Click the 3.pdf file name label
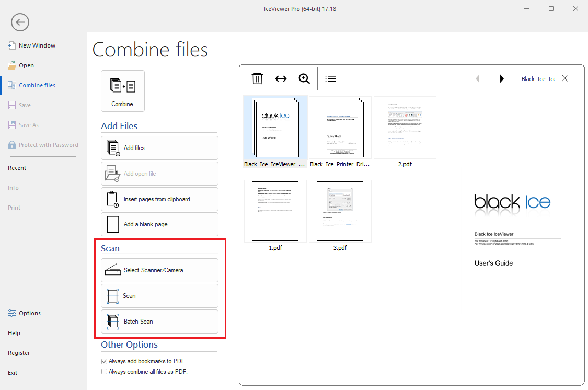588x390 pixels. (x=340, y=248)
